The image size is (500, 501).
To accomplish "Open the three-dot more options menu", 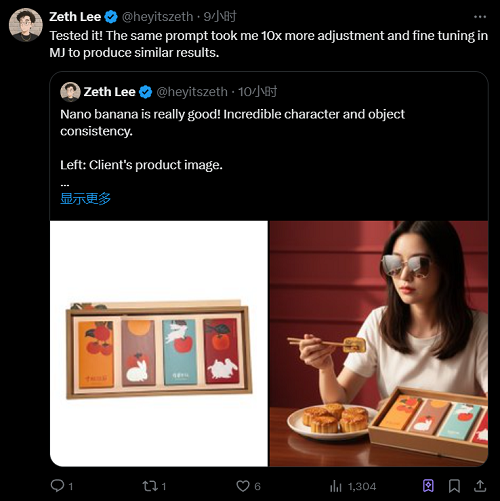I will [x=480, y=17].
